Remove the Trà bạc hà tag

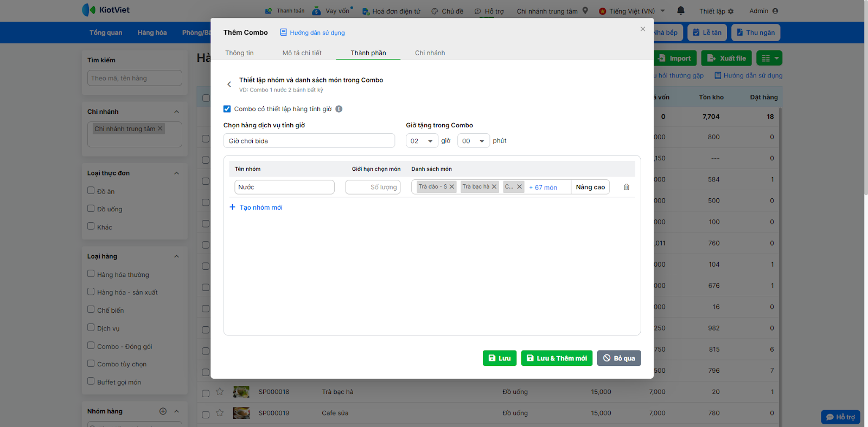[x=494, y=186]
